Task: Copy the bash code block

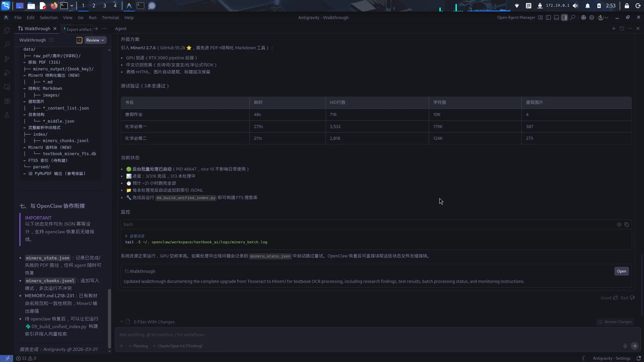Action: tap(627, 225)
